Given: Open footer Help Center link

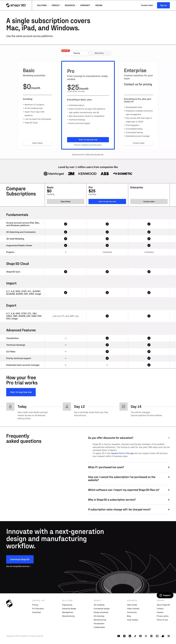Looking at the screenshot, I should tap(132, 605).
